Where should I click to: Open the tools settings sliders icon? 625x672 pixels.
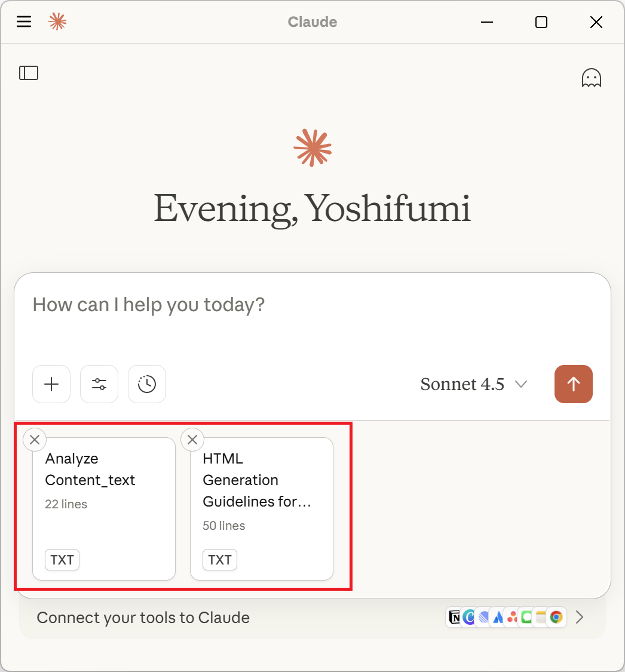point(99,384)
